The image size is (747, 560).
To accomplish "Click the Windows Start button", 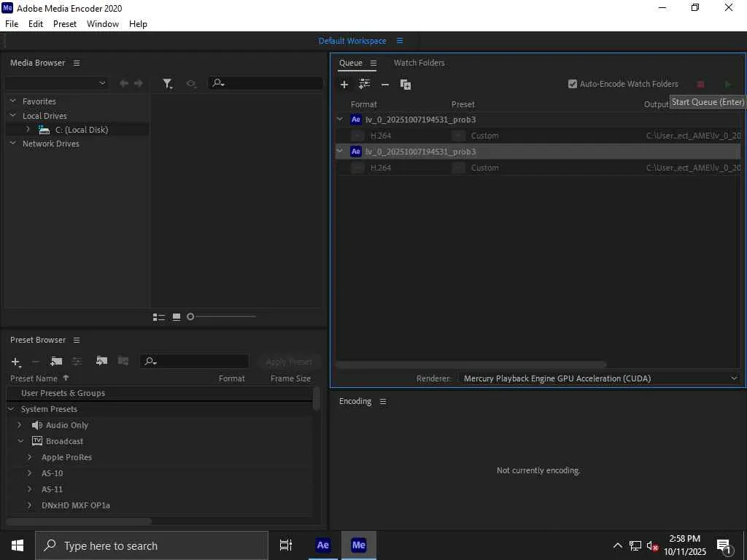I will [x=18, y=545].
